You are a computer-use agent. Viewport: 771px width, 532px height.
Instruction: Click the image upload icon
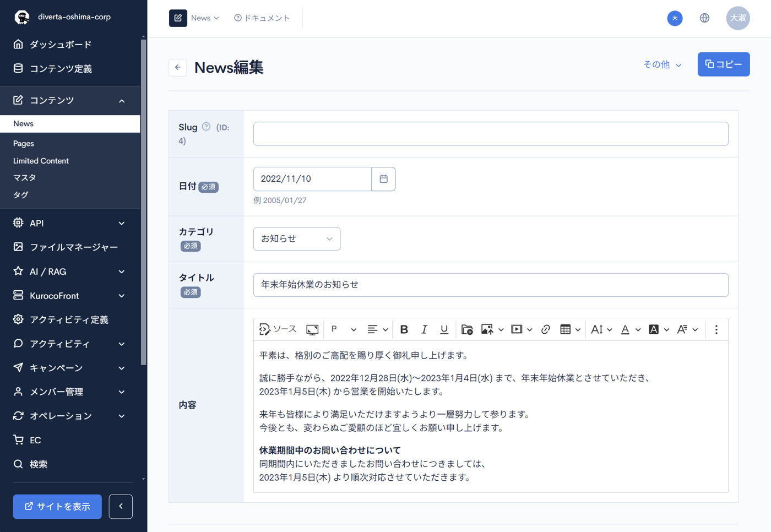point(487,329)
